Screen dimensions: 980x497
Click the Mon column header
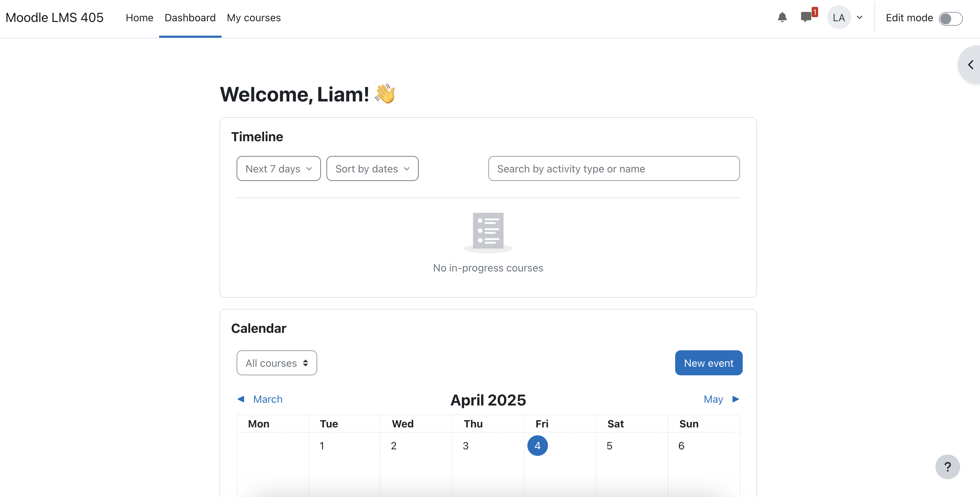click(x=259, y=424)
